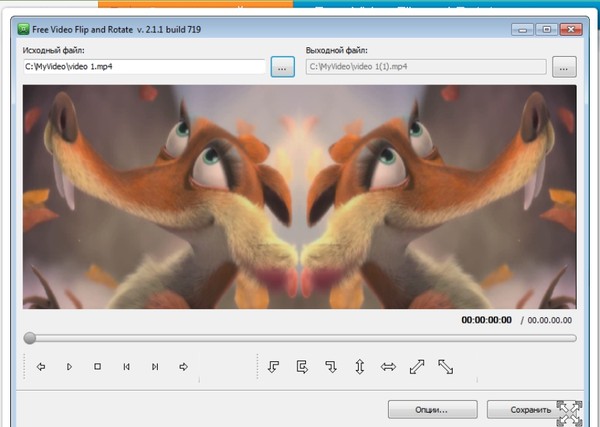The height and width of the screenshot is (427, 600).
Task: Click the Исходный файл label
Action: click(54, 50)
